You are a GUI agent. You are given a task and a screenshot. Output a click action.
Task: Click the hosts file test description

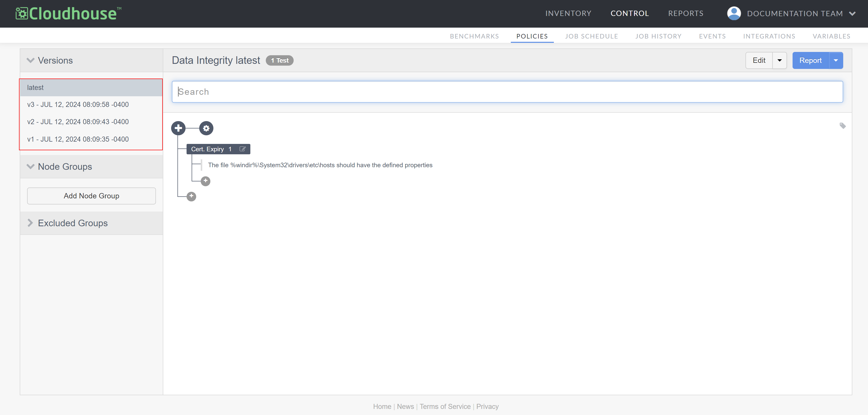point(320,165)
